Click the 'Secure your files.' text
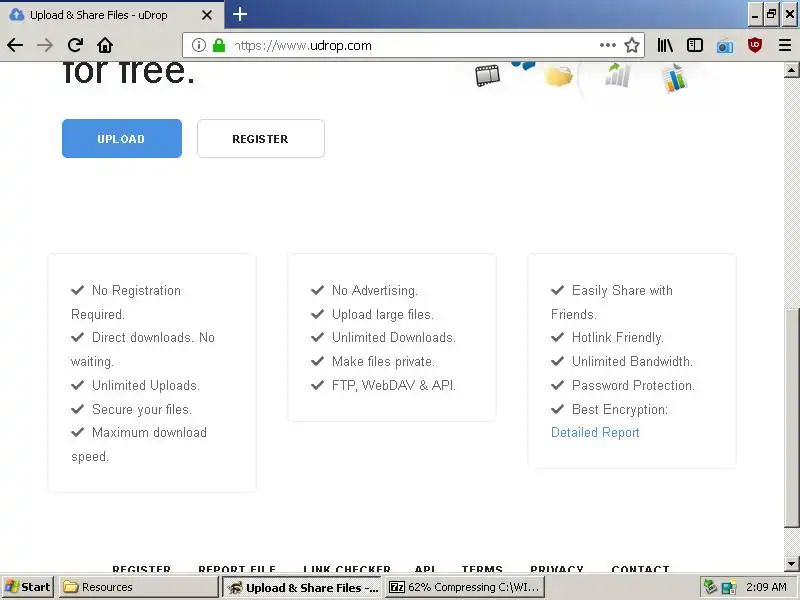Image resolution: width=800 pixels, height=600 pixels. click(x=142, y=409)
